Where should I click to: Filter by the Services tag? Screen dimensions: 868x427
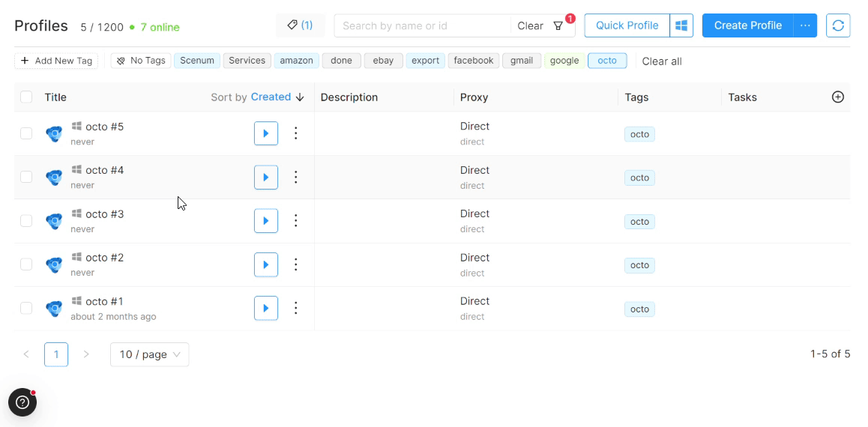(247, 61)
